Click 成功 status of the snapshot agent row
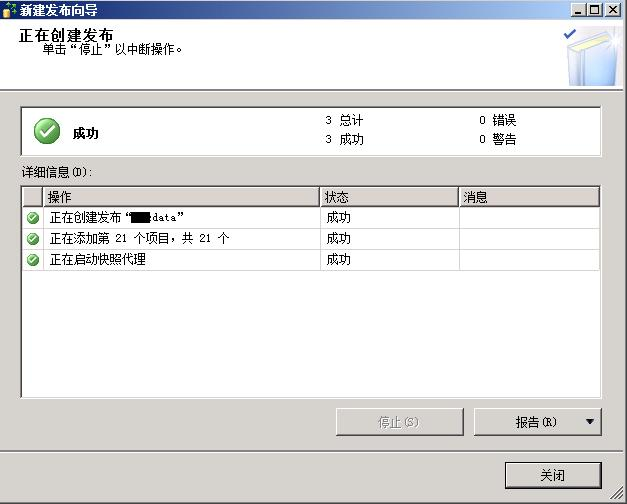The width and height of the screenshot is (627, 504). coord(339,260)
